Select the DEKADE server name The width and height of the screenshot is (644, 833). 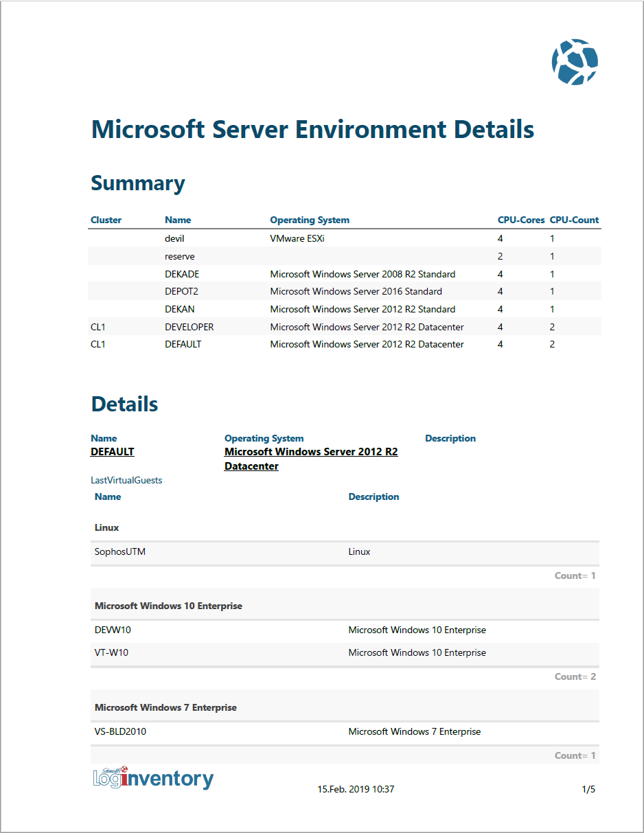(182, 274)
